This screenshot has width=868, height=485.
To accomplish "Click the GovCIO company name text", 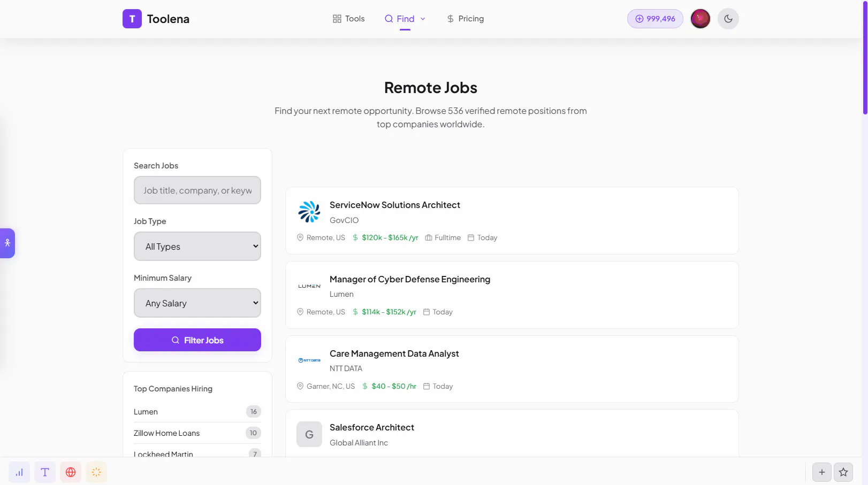I will point(344,220).
